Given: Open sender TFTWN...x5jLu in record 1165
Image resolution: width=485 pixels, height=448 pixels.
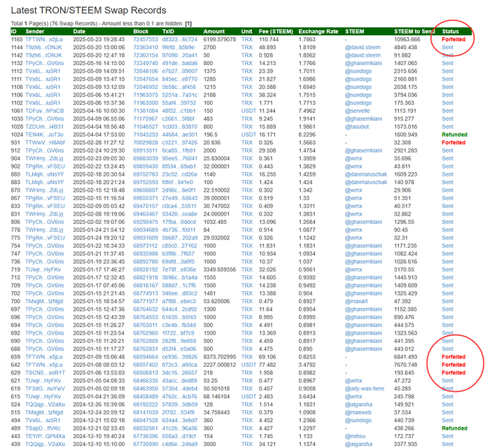Looking at the screenshot, I should (x=43, y=40).
